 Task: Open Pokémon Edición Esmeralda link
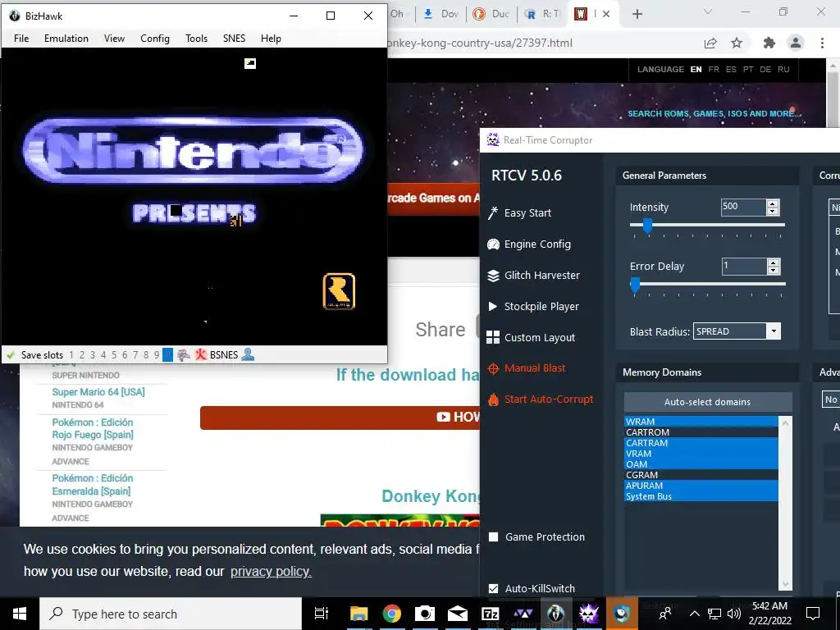[93, 484]
